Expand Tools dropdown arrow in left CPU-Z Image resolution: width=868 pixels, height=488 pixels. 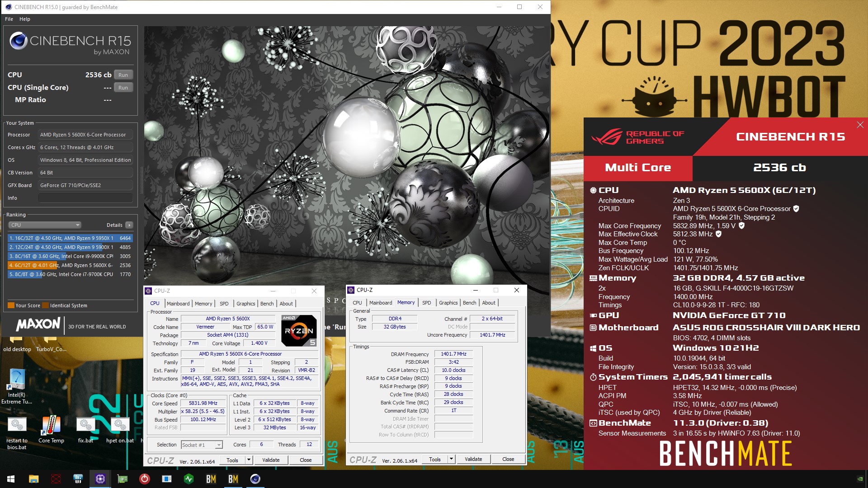tap(249, 460)
